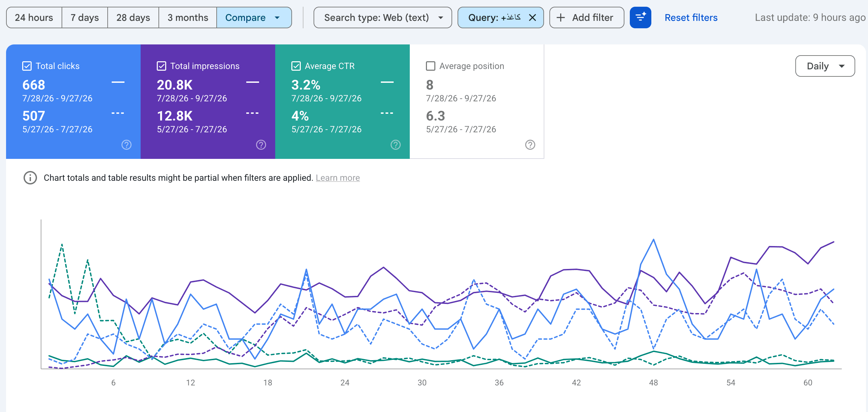This screenshot has height=412, width=868.
Task: Select the 24 hours date range
Action: coord(34,18)
